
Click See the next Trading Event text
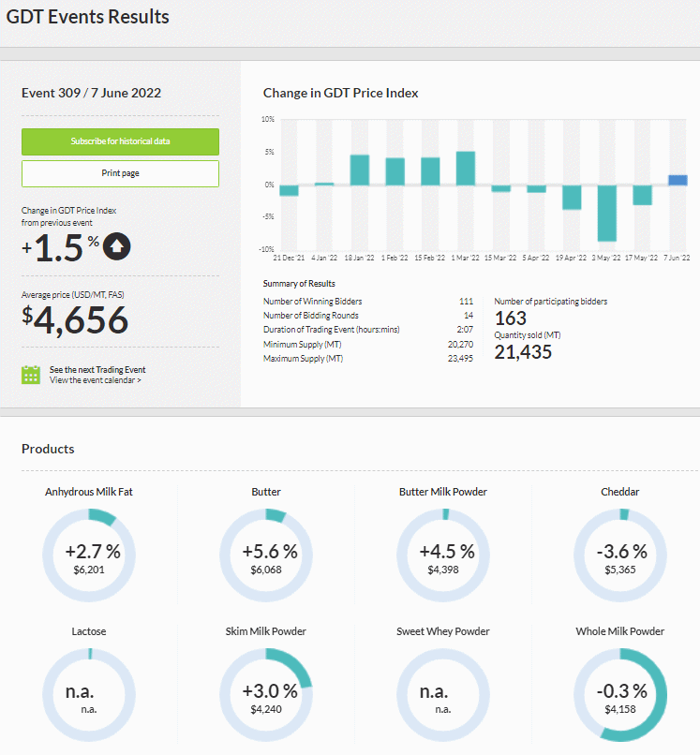(97, 370)
